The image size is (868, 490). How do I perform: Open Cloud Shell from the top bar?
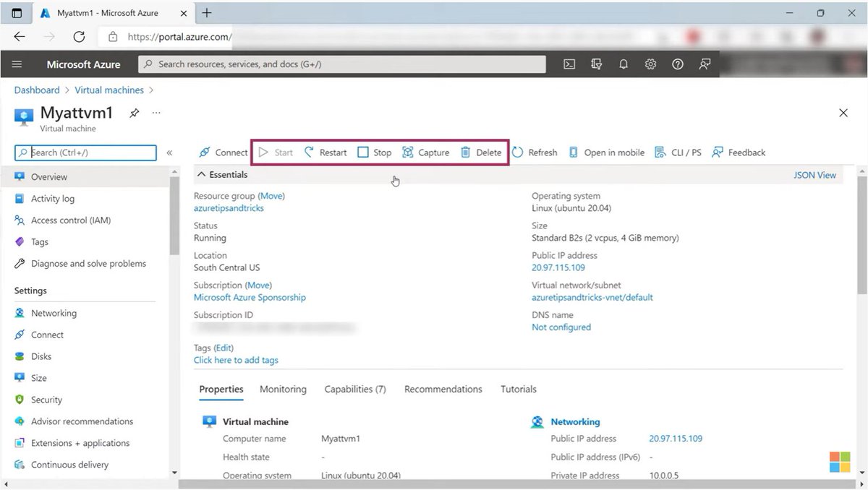coord(570,64)
